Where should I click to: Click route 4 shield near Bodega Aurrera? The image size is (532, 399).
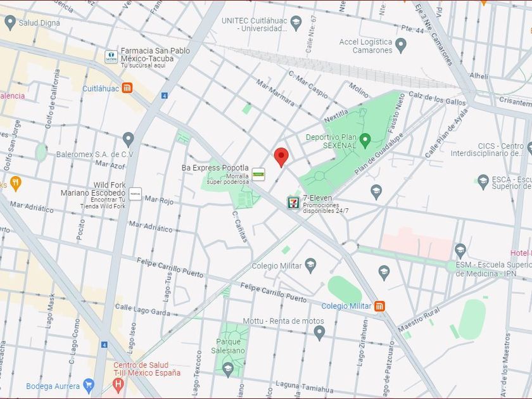[104, 345]
